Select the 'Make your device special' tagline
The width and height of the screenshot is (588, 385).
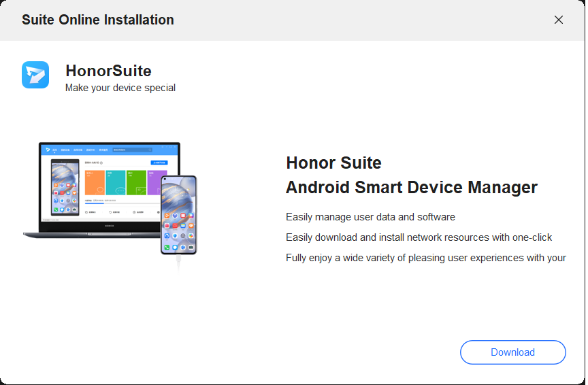tap(120, 88)
